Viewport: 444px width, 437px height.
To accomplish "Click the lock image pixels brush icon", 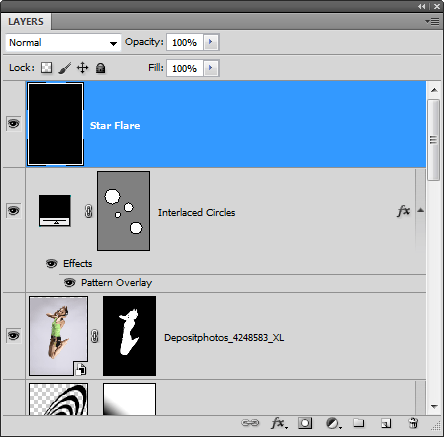I will coord(65,68).
